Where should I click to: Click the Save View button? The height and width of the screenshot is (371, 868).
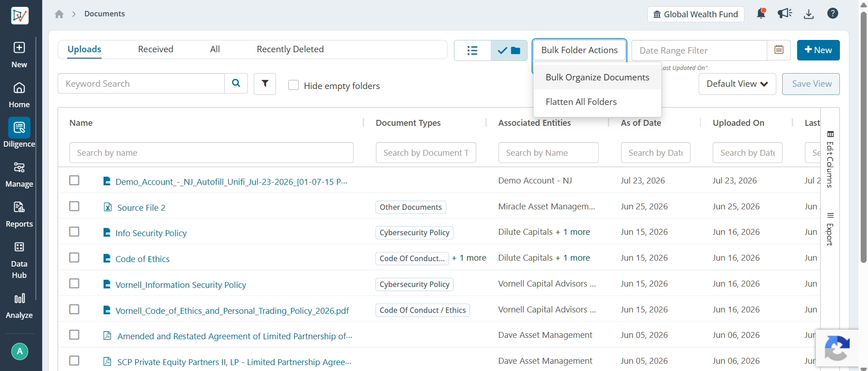click(811, 84)
